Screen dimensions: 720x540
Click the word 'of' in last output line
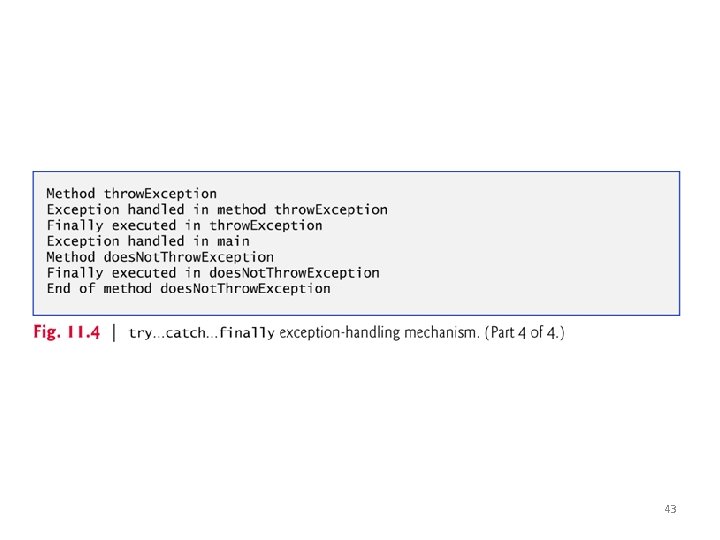pyautogui.click(x=87, y=288)
